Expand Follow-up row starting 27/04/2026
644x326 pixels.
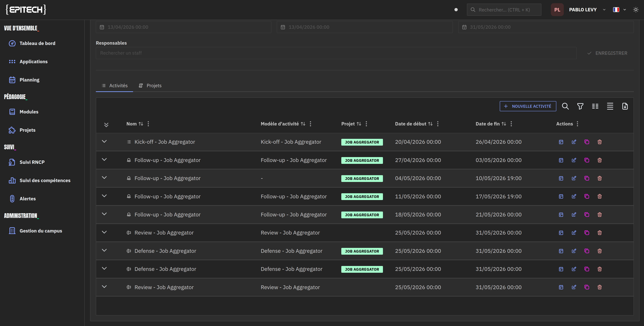click(x=104, y=160)
